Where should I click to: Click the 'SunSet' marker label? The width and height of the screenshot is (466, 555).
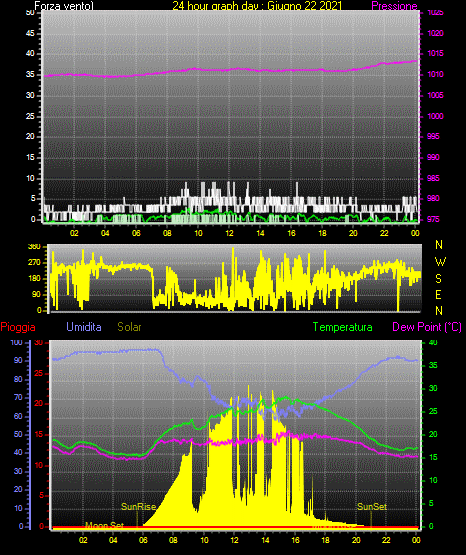coord(372,507)
